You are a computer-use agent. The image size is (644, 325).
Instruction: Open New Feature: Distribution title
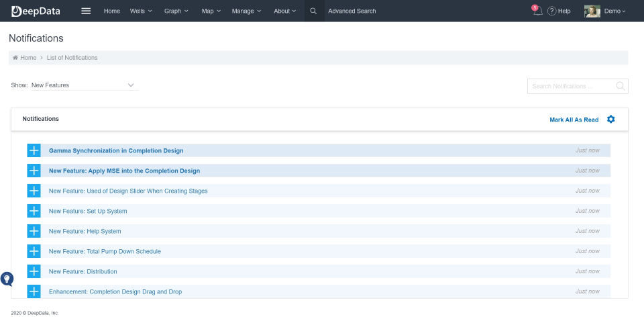(x=83, y=271)
